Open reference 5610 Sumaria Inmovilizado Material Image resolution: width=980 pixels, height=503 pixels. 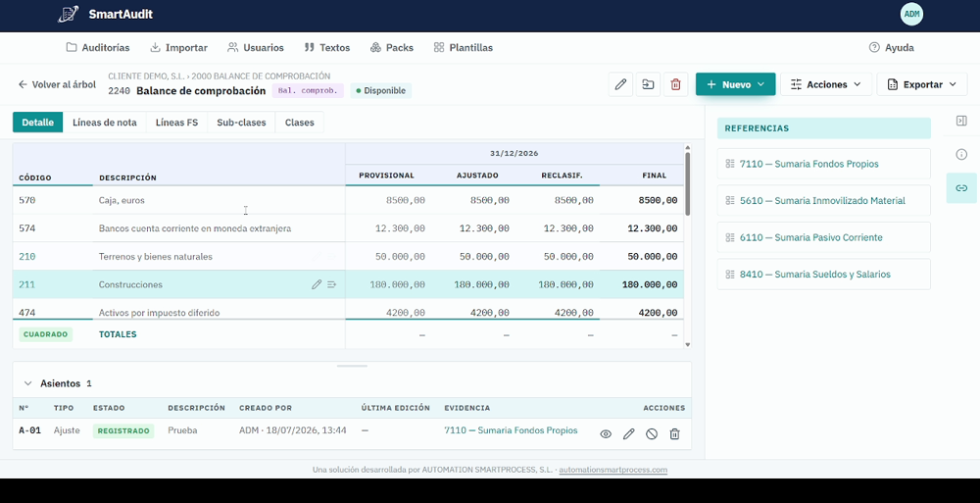824,201
